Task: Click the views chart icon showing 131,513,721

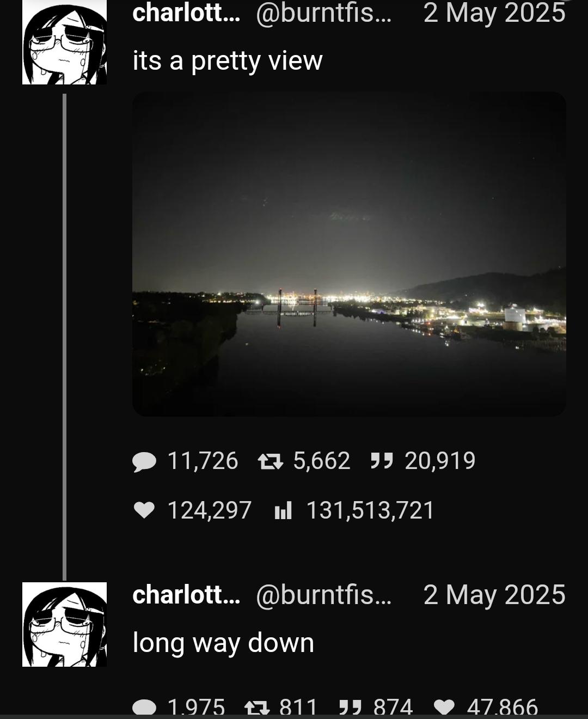Action: point(283,511)
